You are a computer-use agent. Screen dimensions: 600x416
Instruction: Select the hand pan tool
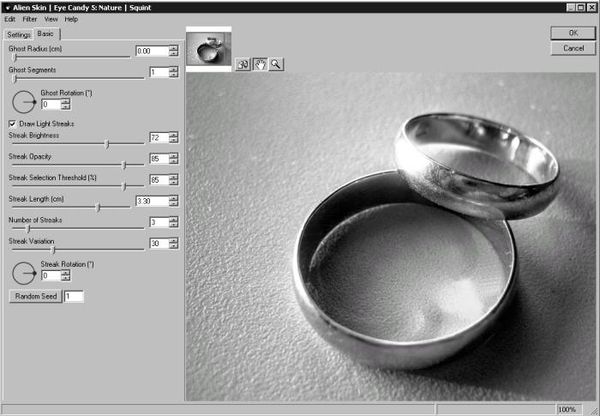259,64
